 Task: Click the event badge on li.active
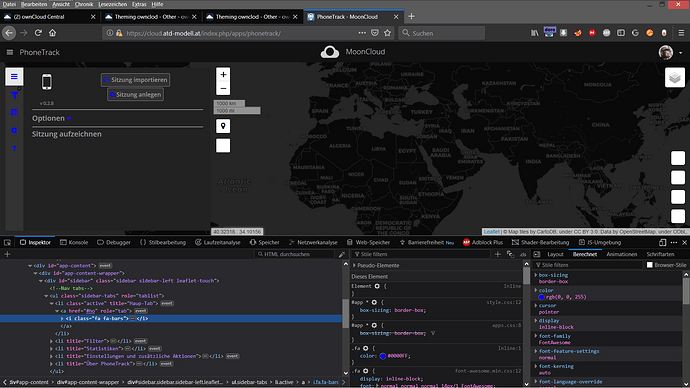point(167,304)
